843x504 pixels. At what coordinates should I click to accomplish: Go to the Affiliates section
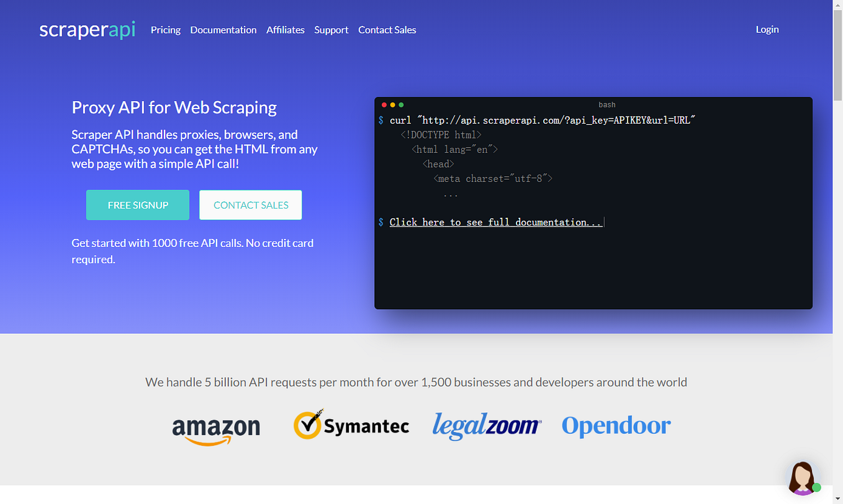285,30
